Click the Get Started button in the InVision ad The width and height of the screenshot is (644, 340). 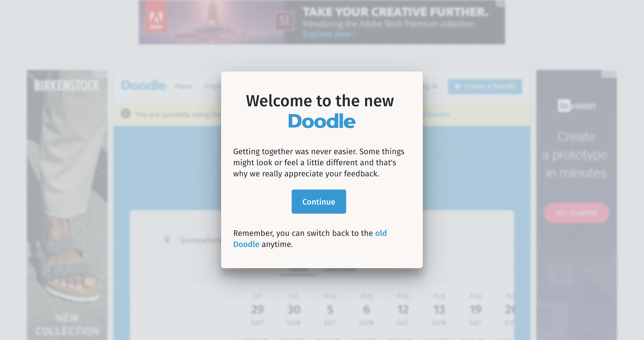(576, 213)
